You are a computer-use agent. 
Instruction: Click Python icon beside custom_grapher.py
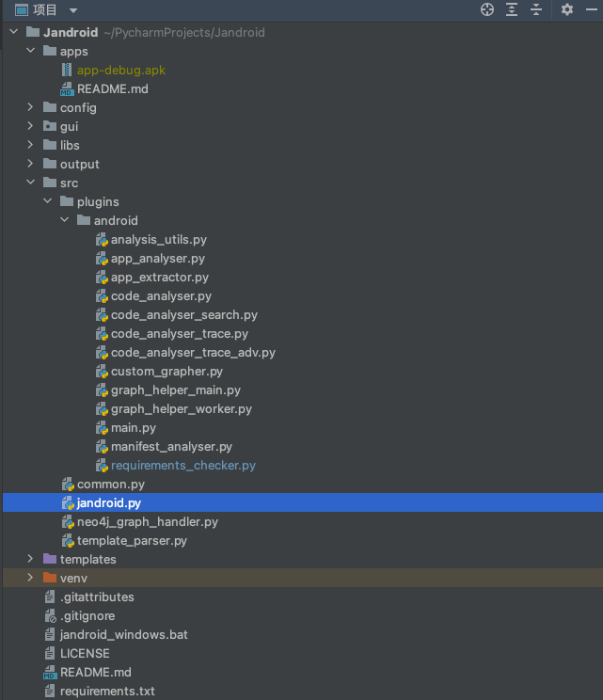tap(102, 371)
